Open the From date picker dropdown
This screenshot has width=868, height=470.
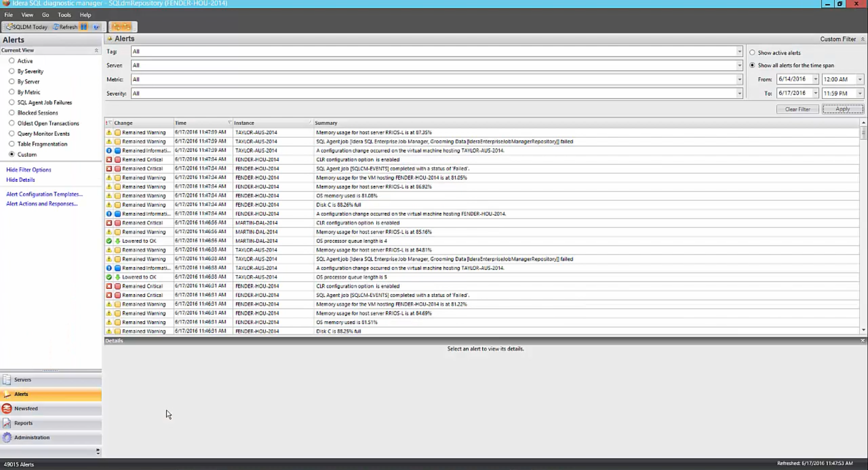[x=815, y=80]
